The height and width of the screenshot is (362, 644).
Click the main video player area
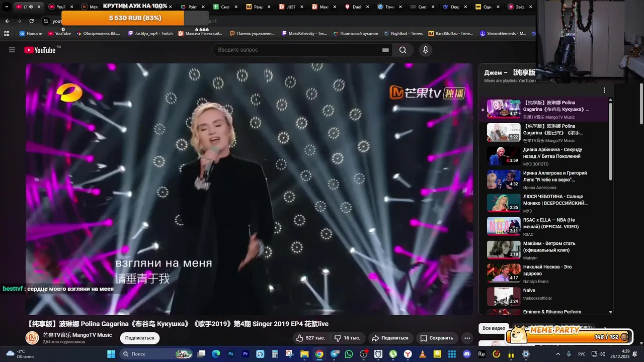[249, 189]
